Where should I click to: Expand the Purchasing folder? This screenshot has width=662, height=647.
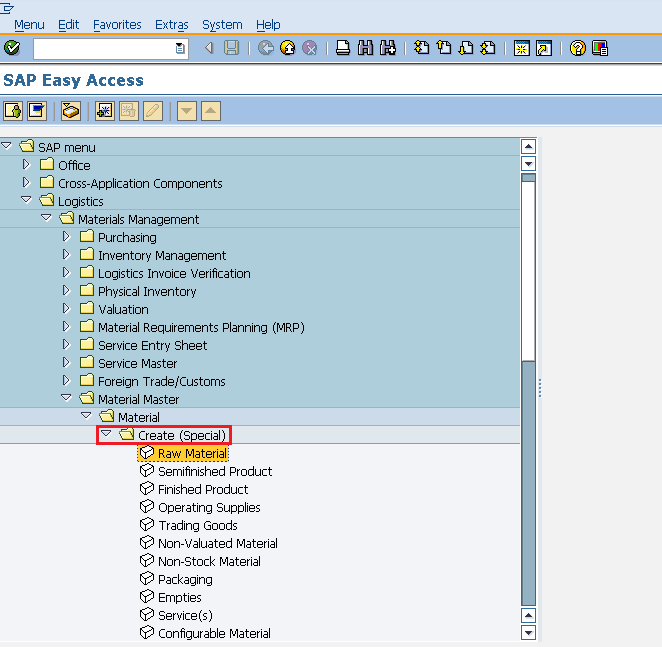(x=66, y=237)
